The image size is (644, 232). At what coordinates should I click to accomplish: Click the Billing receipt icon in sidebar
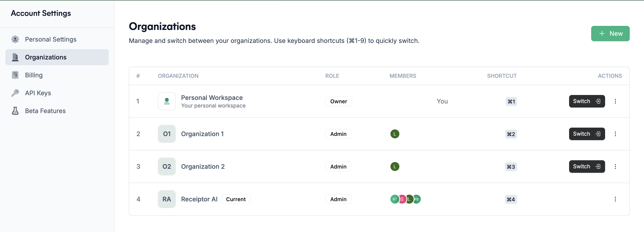click(x=15, y=75)
